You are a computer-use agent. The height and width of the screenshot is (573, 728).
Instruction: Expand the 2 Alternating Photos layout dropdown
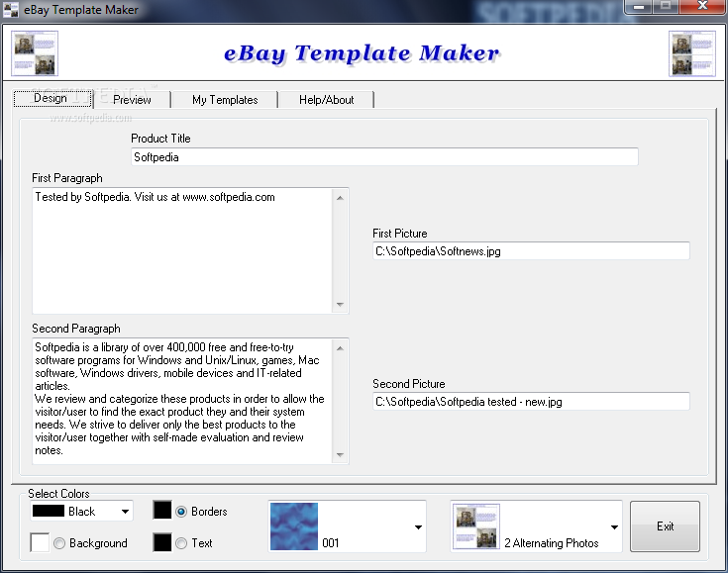pyautogui.click(x=614, y=527)
